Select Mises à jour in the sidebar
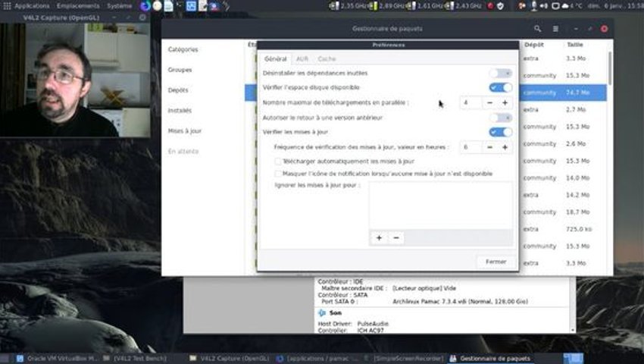The image size is (644, 364). 184,130
